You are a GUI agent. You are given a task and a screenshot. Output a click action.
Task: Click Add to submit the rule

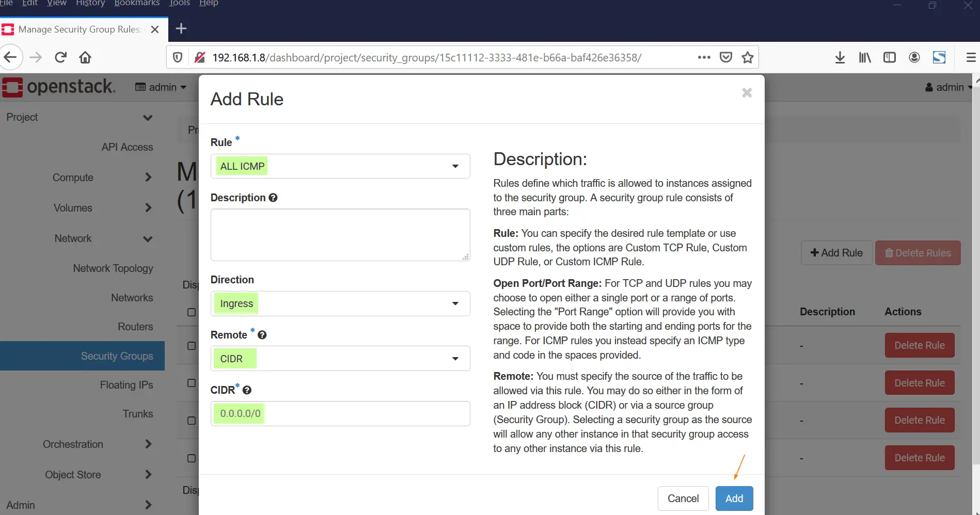tap(734, 498)
